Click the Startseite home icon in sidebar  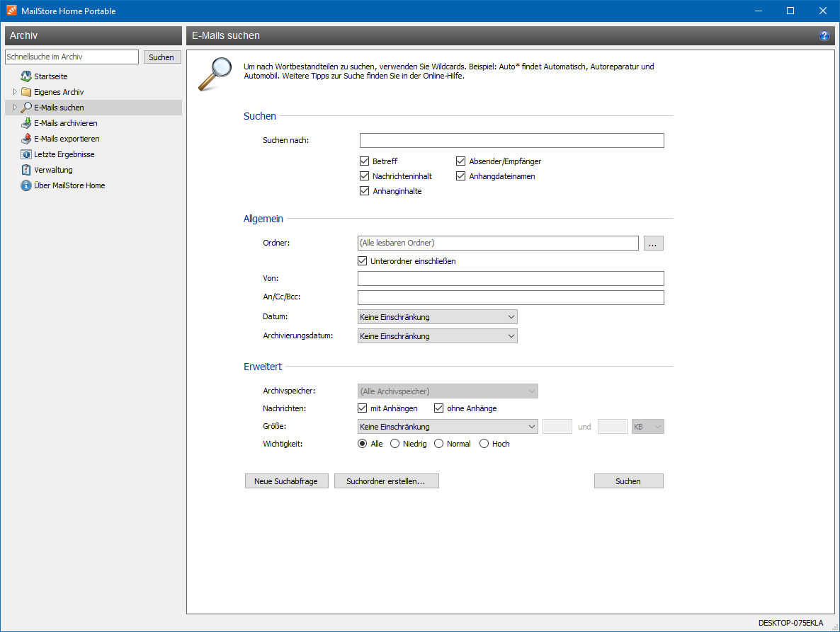click(26, 76)
